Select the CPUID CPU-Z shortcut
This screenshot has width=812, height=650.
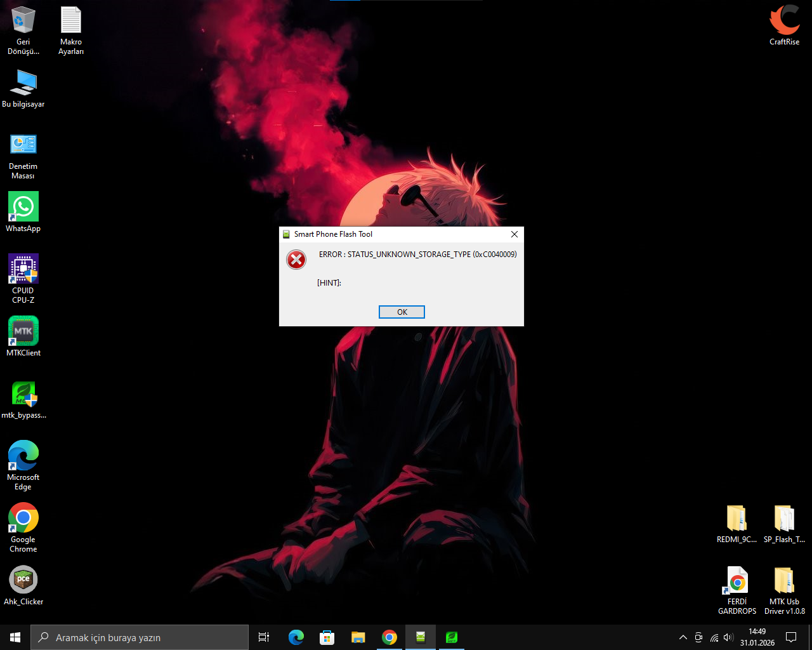23,279
